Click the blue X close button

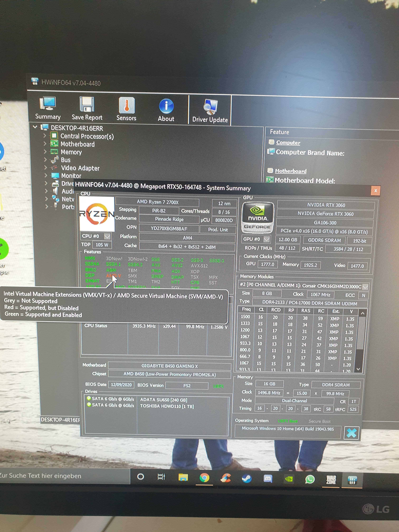351,433
